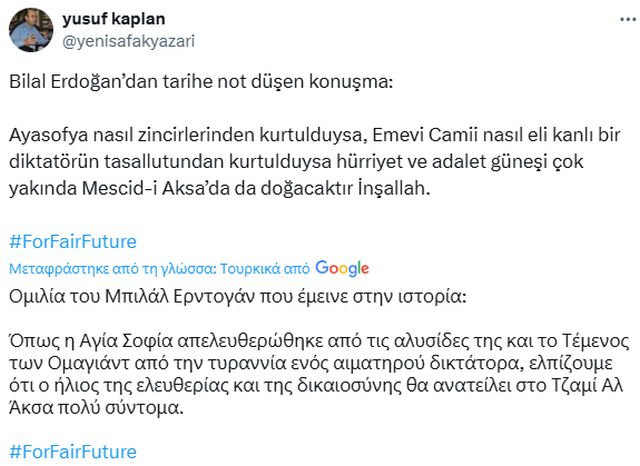Click #ForFairFuture hashtag under the Turkish text
The image size is (640, 466).
71,242
